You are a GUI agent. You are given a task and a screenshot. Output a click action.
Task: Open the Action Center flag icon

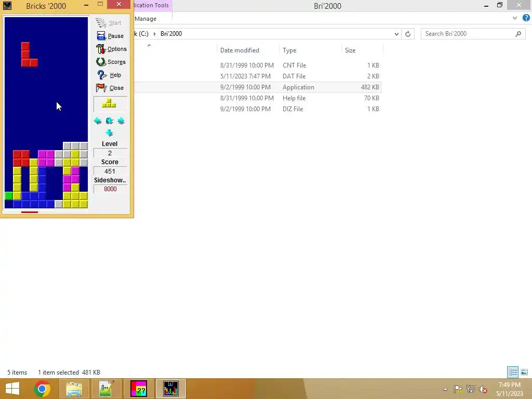pyautogui.click(x=458, y=389)
